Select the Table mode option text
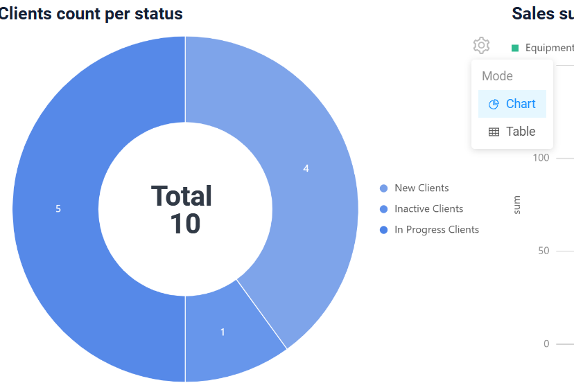The width and height of the screenshot is (574, 392). (x=521, y=132)
